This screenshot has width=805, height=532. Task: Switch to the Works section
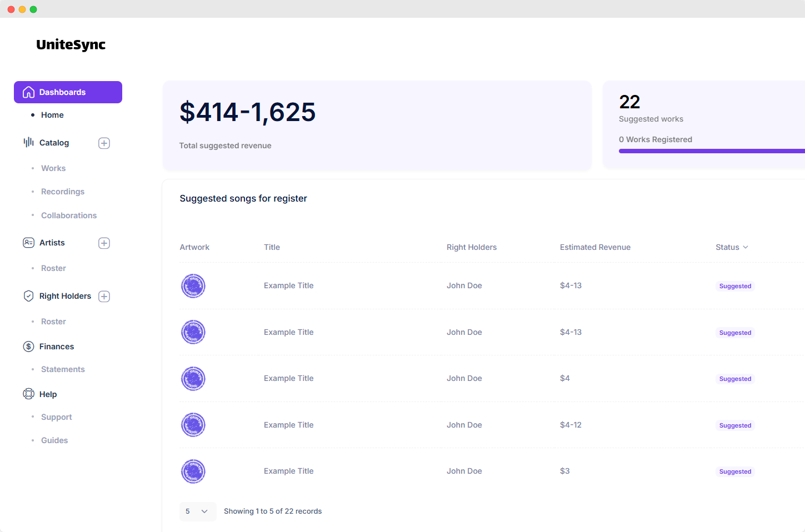pyautogui.click(x=53, y=168)
